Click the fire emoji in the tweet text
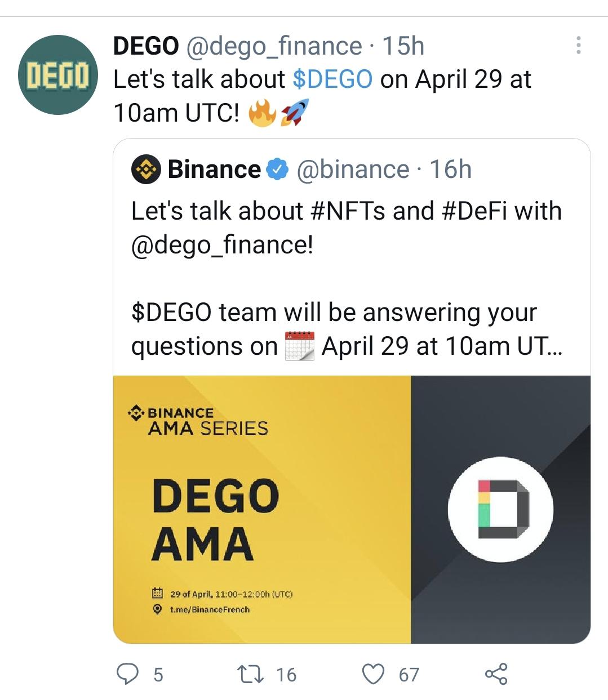 [260, 113]
